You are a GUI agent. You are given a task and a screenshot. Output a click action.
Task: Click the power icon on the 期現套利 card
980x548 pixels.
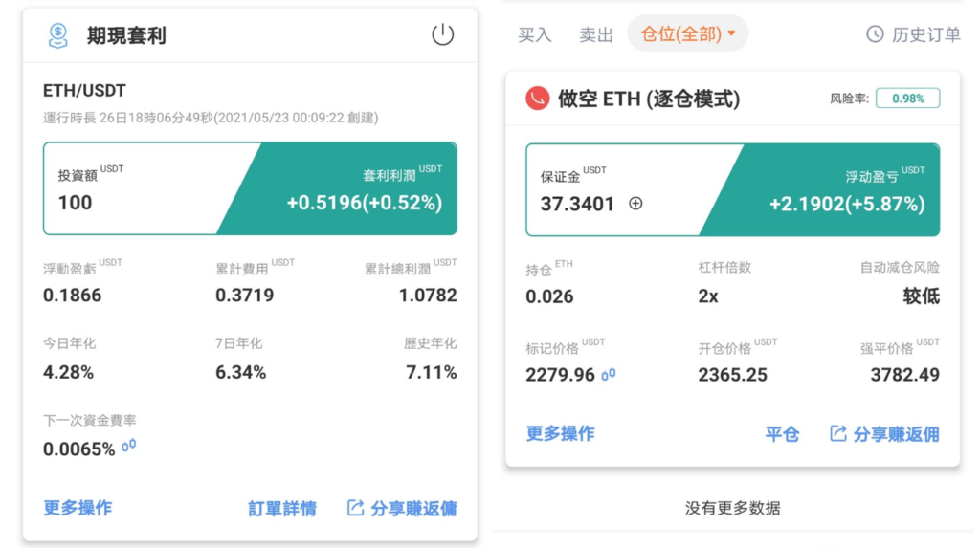coord(442,34)
